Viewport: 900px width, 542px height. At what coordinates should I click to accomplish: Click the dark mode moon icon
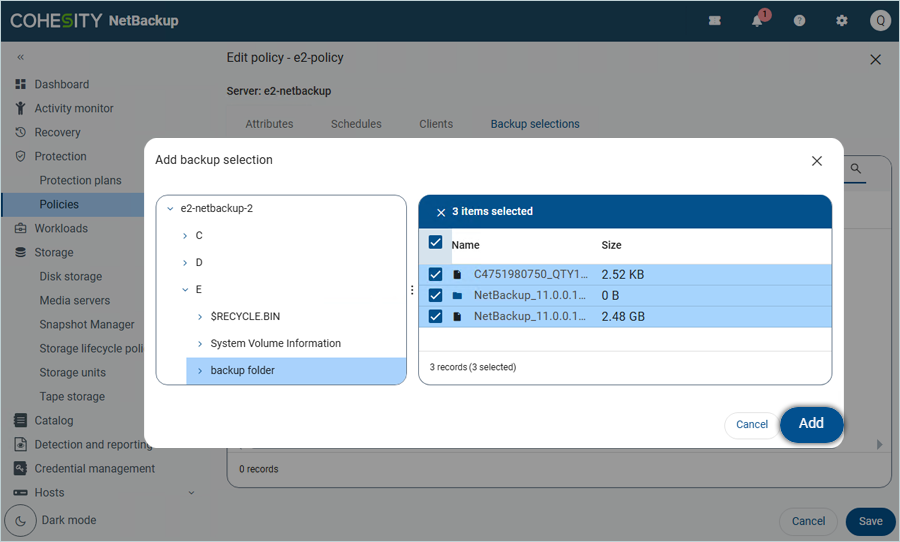click(20, 521)
